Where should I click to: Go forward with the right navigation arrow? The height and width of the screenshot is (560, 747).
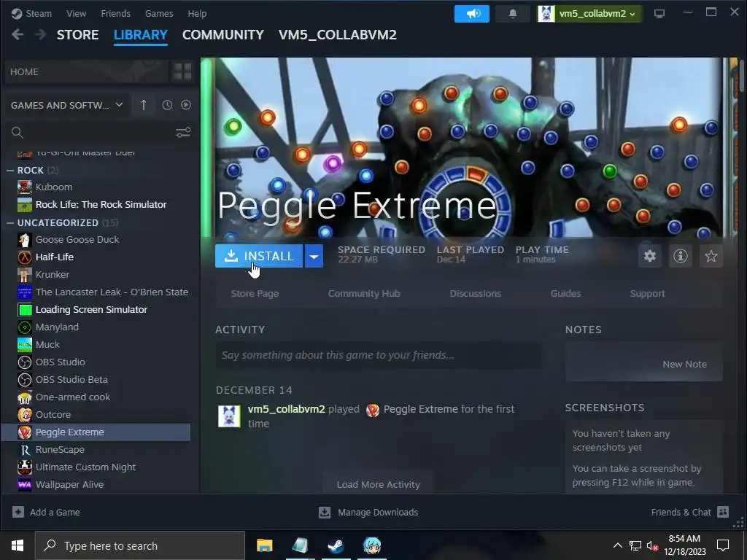tap(41, 34)
